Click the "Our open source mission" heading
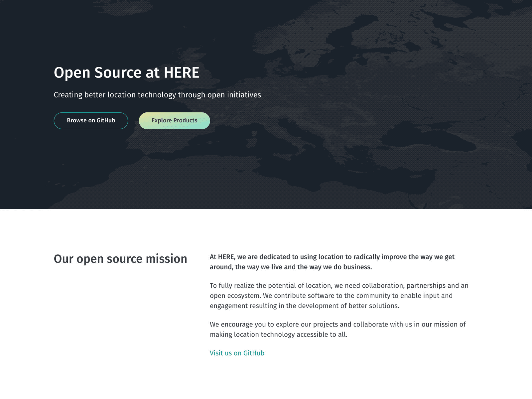This screenshot has height=399, width=532. pyautogui.click(x=120, y=259)
